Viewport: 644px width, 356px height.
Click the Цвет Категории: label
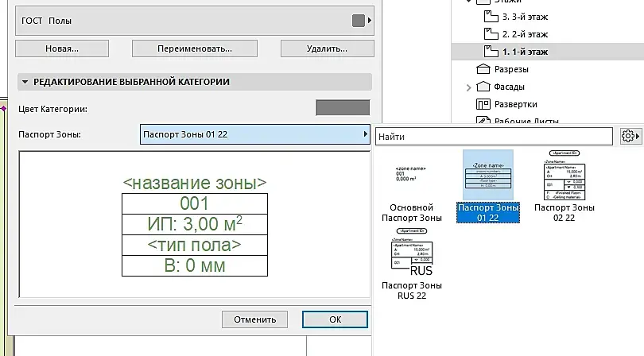52,109
